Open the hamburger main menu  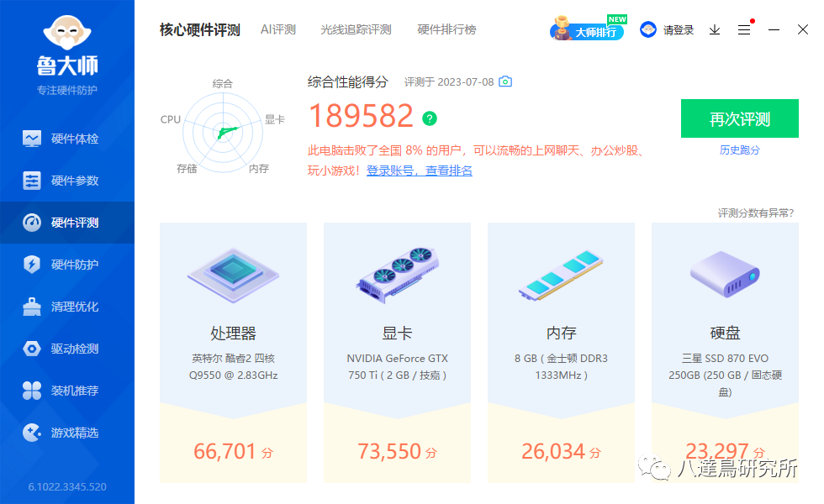(744, 30)
